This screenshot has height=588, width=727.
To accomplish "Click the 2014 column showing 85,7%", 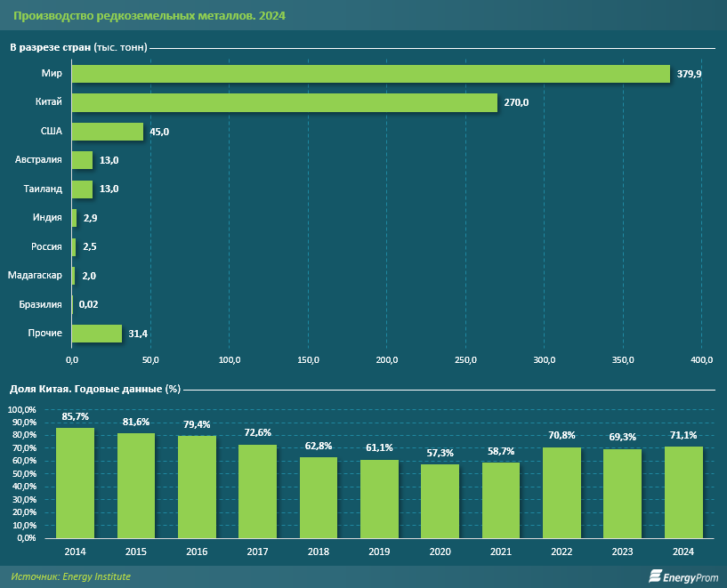I will pyautogui.click(x=75, y=483).
